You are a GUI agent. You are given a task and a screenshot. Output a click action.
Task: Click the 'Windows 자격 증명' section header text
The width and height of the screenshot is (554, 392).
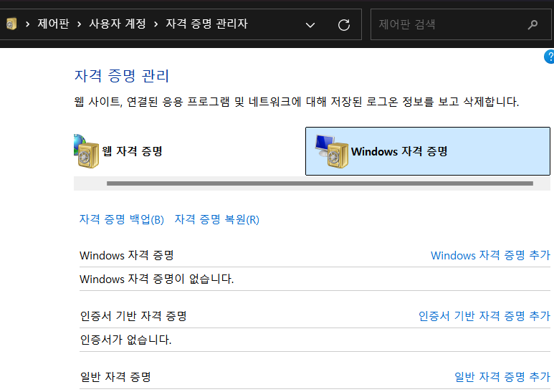coord(126,255)
